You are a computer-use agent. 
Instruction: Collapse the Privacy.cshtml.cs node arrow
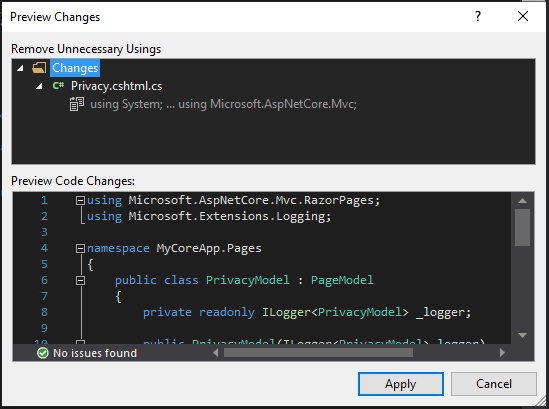(x=39, y=86)
